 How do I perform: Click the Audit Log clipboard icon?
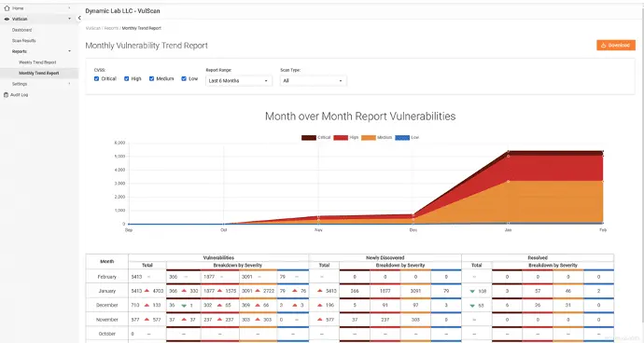pos(6,95)
